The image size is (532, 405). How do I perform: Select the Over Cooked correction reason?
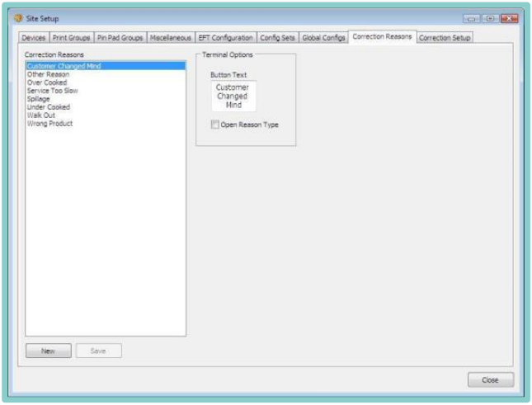coord(47,82)
